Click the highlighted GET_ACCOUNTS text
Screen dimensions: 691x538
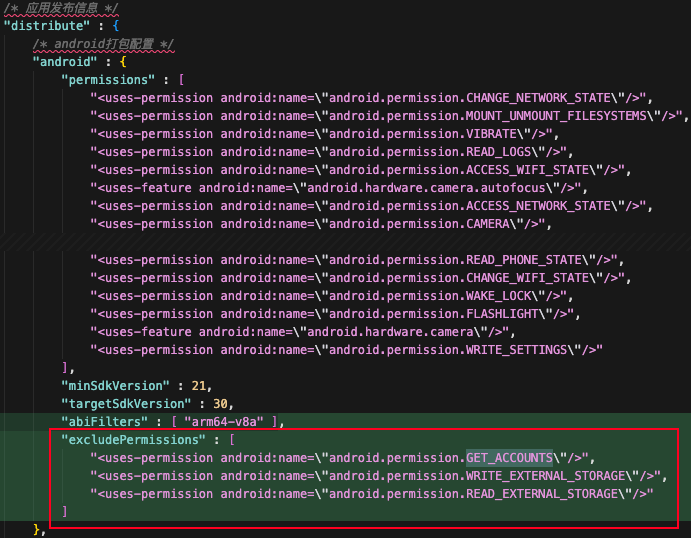click(509, 458)
